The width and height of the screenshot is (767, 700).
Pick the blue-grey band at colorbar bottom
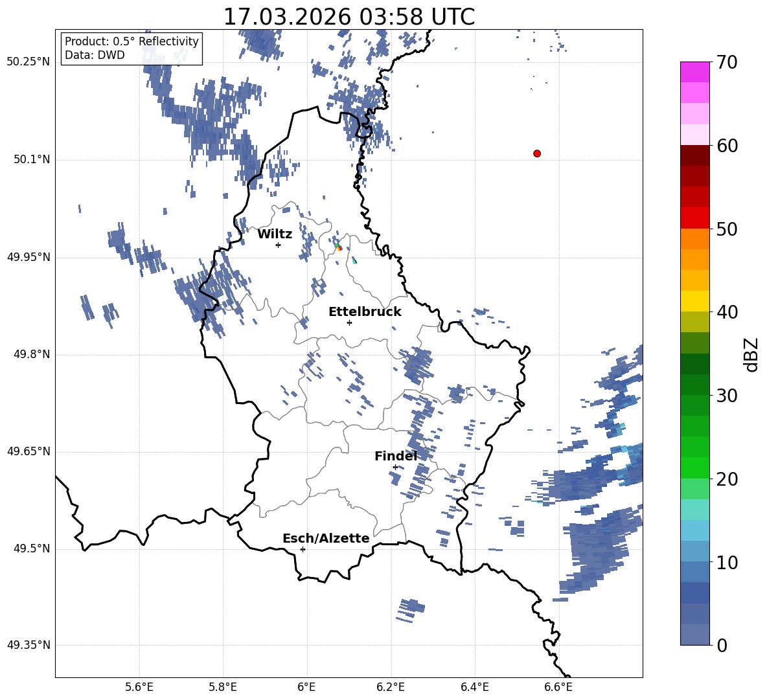point(695,635)
